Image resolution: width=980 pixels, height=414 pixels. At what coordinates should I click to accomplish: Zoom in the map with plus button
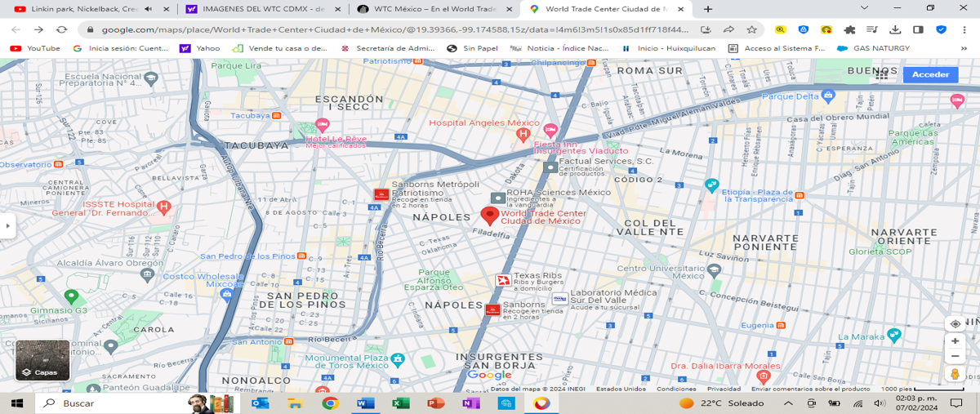click(955, 341)
